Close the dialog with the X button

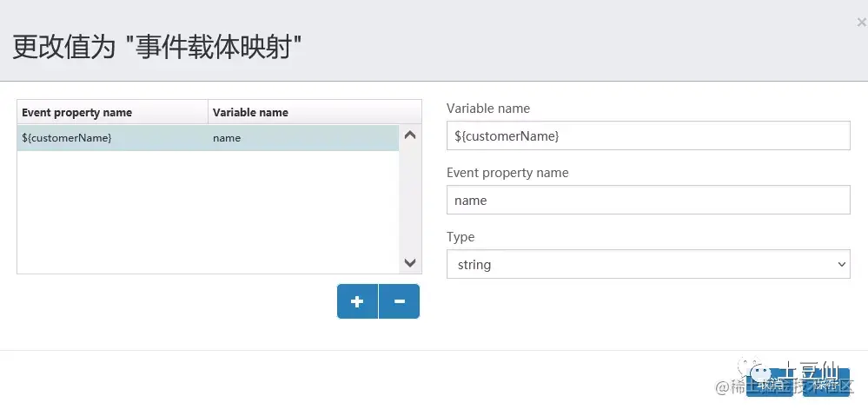[x=861, y=23]
